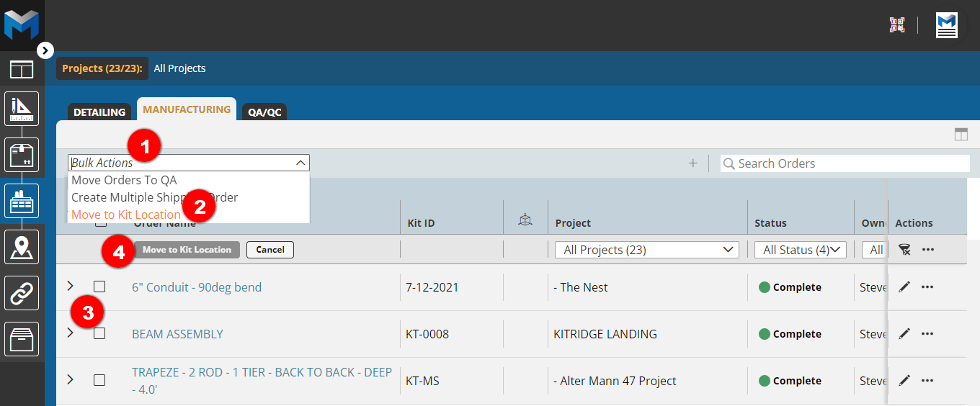Click the clear filters funnel icon

pos(904,250)
